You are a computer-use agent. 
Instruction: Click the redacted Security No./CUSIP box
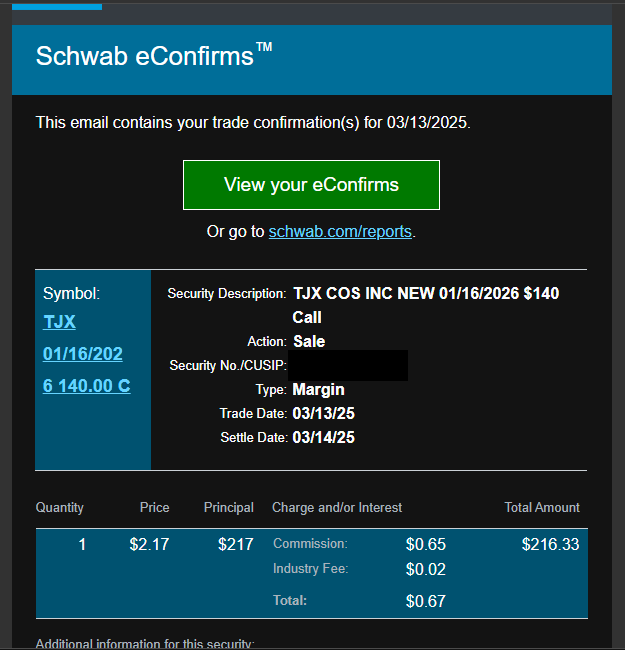(x=350, y=365)
